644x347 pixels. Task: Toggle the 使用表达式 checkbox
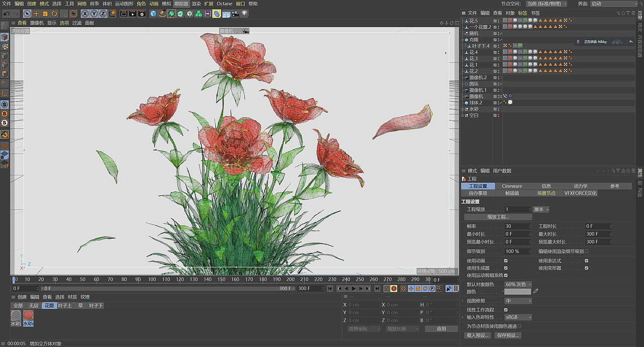(587, 261)
